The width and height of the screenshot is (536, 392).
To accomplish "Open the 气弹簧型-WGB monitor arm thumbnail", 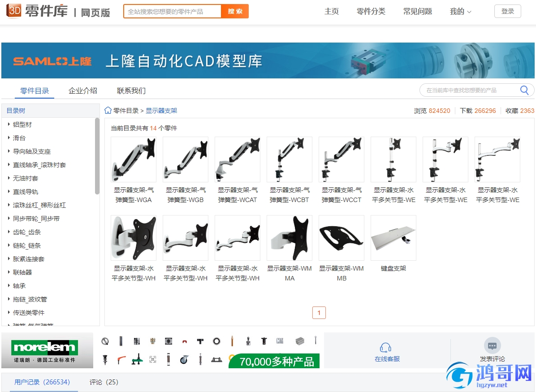I will click(186, 159).
